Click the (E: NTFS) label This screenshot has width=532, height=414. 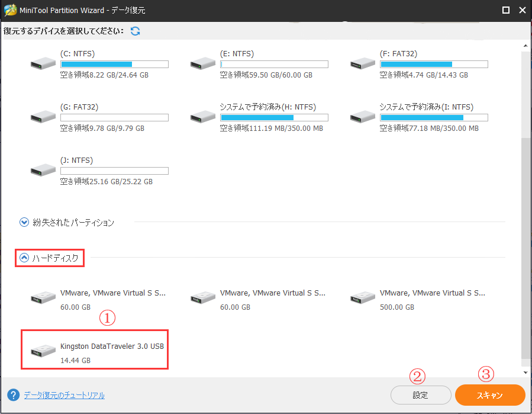tap(237, 54)
